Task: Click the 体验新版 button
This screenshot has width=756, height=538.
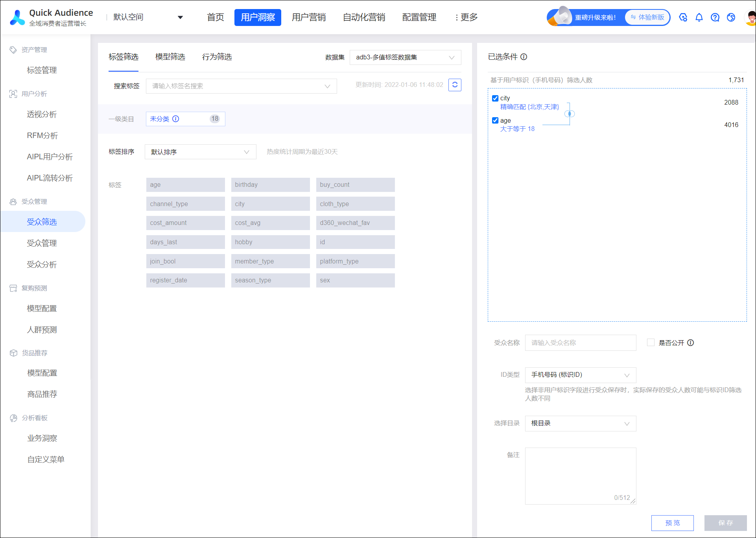Action: pos(647,17)
